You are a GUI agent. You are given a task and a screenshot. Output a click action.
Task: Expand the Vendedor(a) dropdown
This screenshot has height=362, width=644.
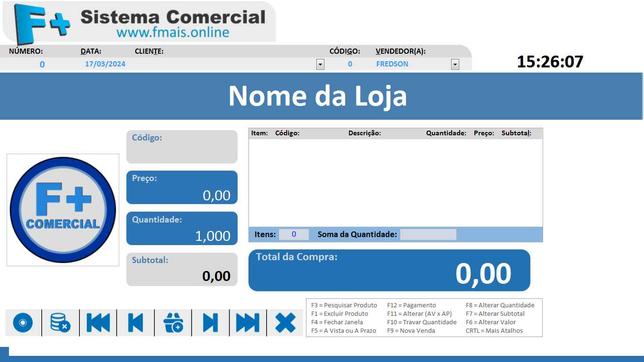455,65
